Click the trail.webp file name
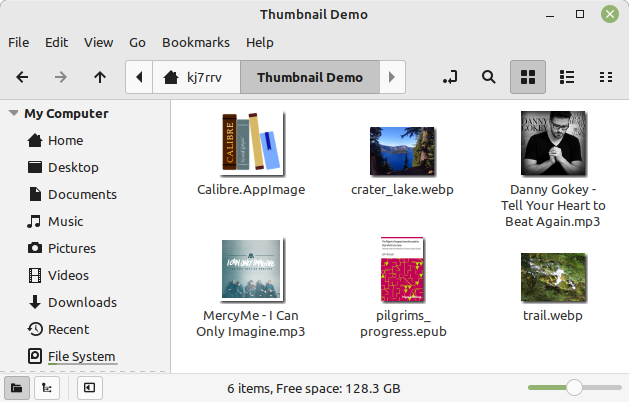Image resolution: width=629 pixels, height=402 pixels. click(553, 315)
